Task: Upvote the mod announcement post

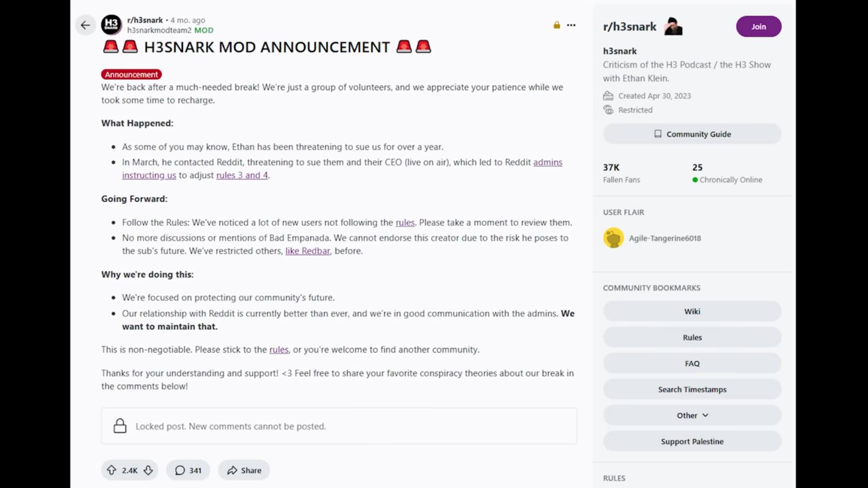Action: (111, 470)
